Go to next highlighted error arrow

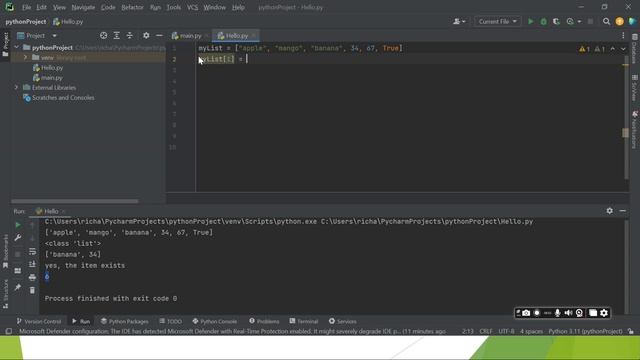(623, 49)
